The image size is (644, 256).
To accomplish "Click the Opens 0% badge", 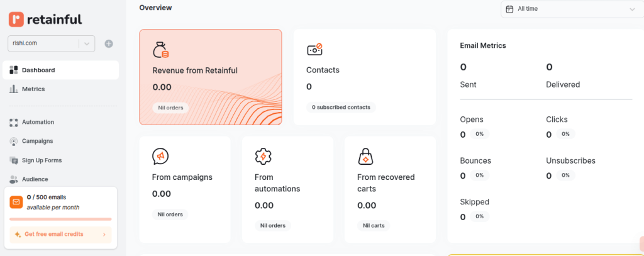I will point(479,134).
